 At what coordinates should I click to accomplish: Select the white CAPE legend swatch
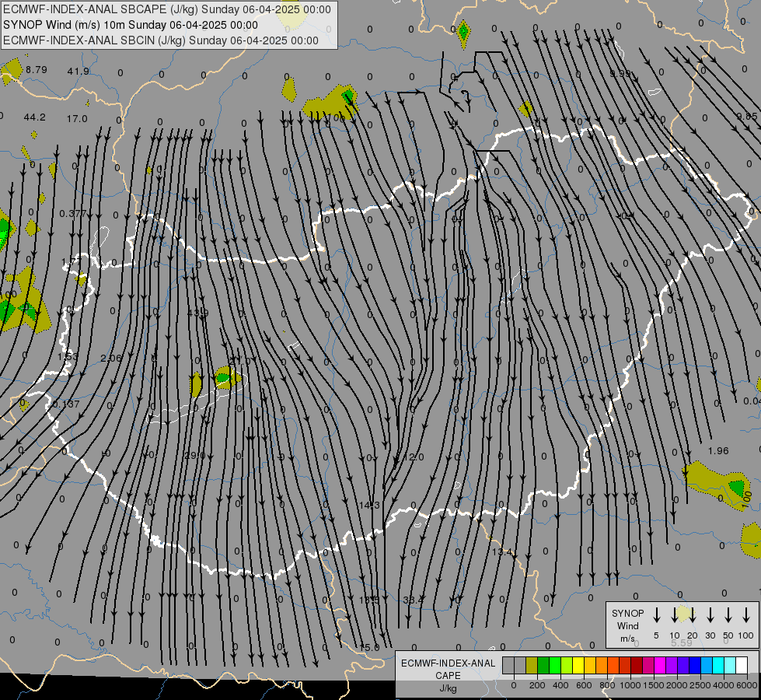tap(741, 665)
